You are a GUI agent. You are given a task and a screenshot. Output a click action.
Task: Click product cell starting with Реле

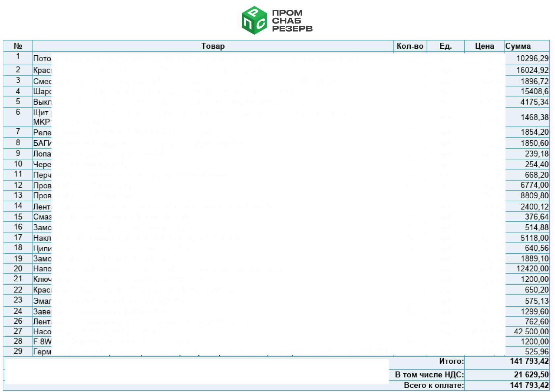click(x=213, y=132)
